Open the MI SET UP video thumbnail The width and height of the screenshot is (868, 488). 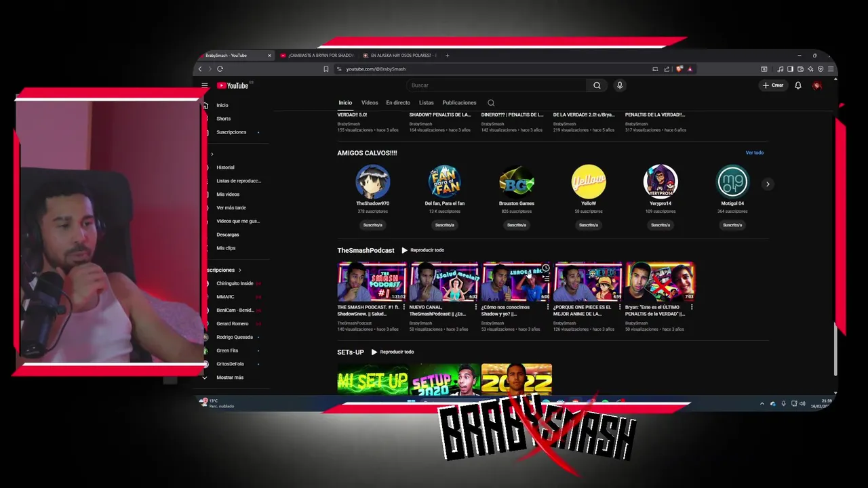[x=373, y=379]
